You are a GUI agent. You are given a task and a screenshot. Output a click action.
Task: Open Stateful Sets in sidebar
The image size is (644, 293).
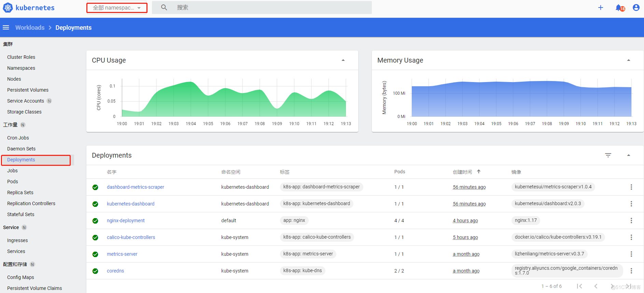[20, 214]
